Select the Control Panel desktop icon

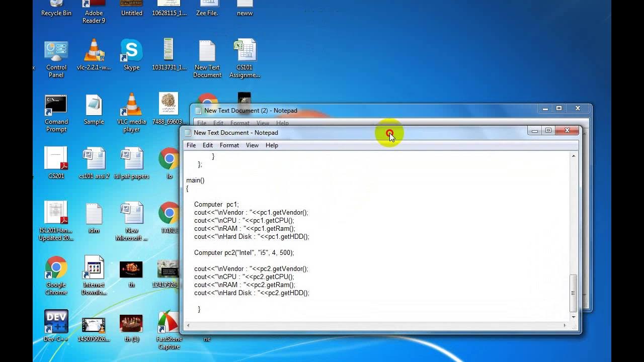click(56, 59)
